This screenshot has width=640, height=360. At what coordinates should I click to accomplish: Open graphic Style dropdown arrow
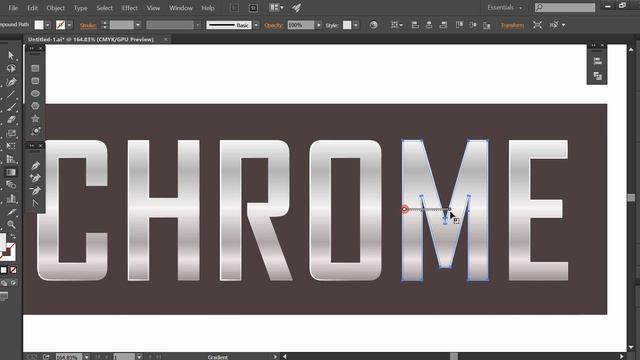point(356,25)
